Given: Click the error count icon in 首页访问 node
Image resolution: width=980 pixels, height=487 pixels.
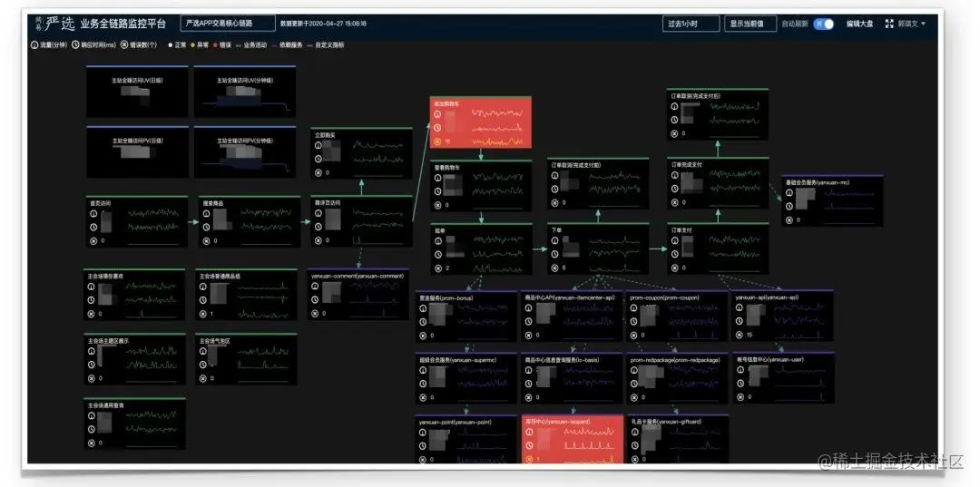Looking at the screenshot, I should 92,240.
